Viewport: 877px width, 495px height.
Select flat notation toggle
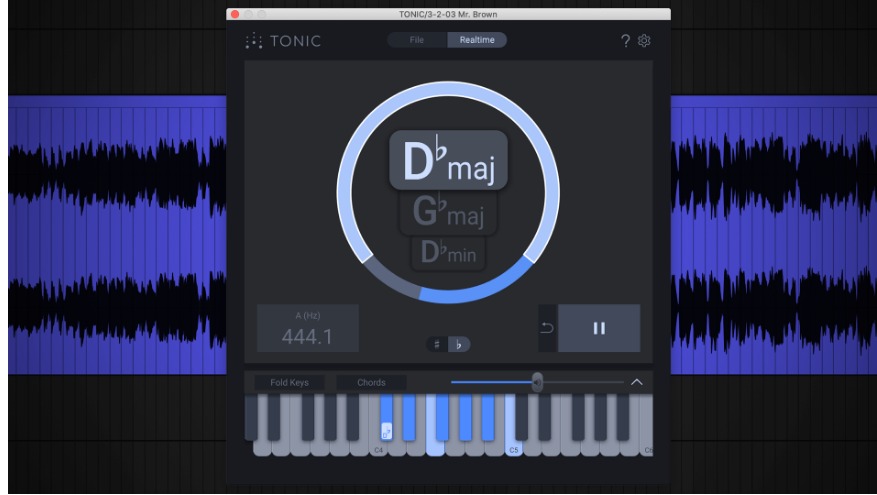[459, 344]
